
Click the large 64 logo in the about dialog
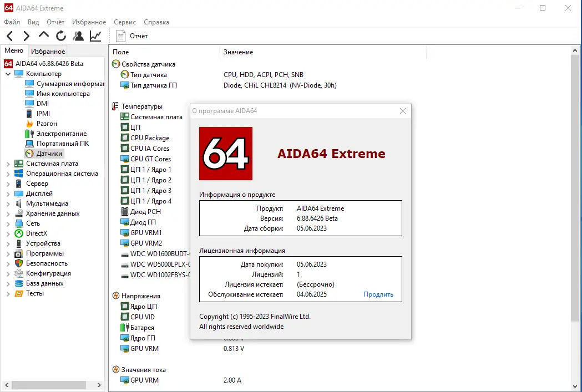pos(226,154)
